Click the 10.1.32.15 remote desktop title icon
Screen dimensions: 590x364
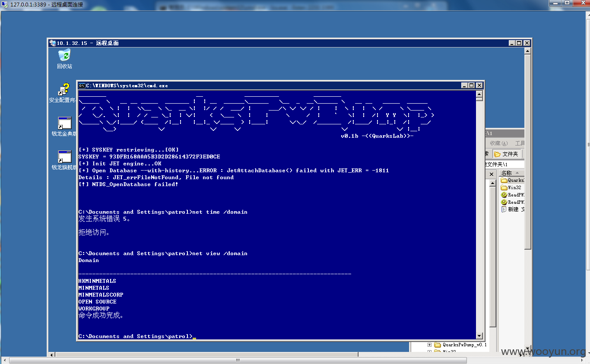(53, 43)
